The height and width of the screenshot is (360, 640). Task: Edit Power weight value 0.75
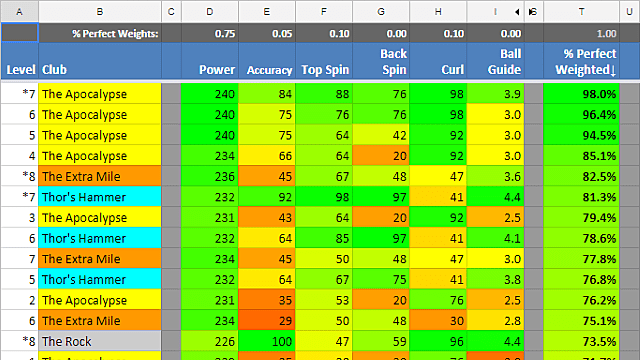tap(210, 33)
